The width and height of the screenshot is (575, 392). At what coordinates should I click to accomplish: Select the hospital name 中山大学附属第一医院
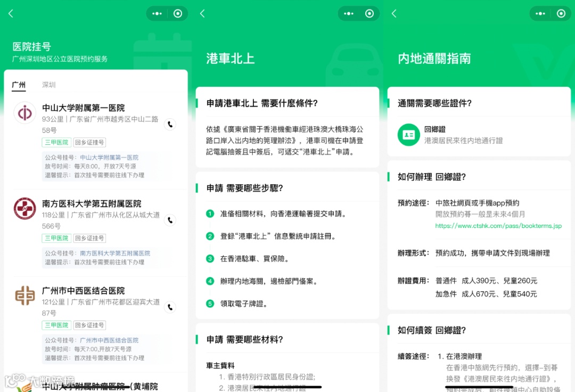(x=83, y=108)
